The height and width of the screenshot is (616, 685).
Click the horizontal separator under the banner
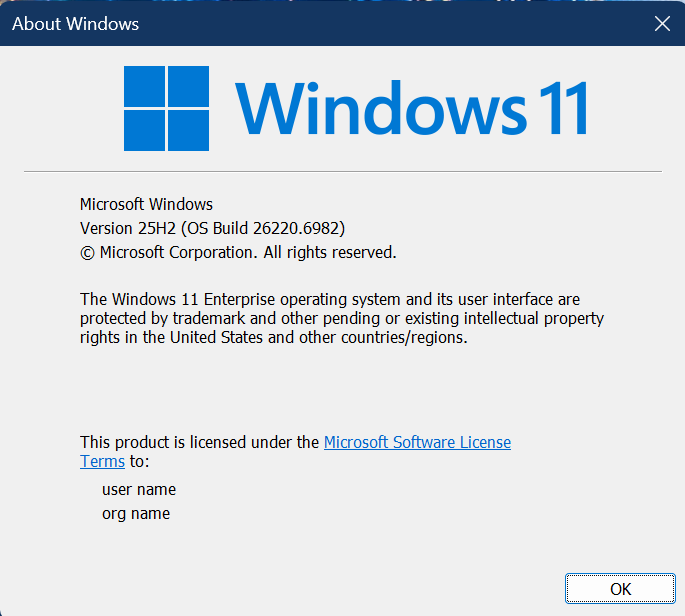click(342, 172)
